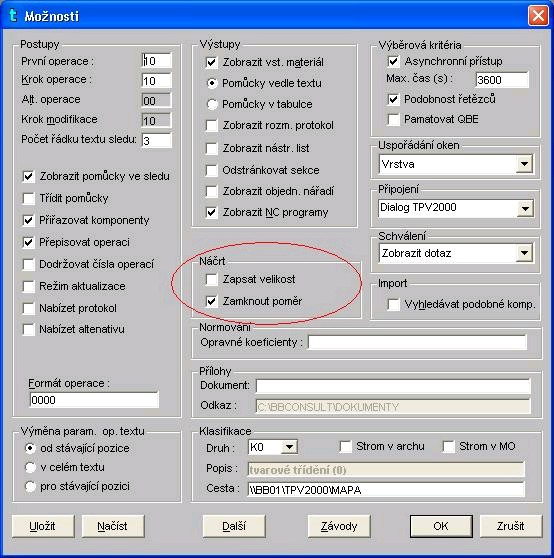The height and width of the screenshot is (558, 554).
Task: Open the Další settings button
Action: (234, 526)
